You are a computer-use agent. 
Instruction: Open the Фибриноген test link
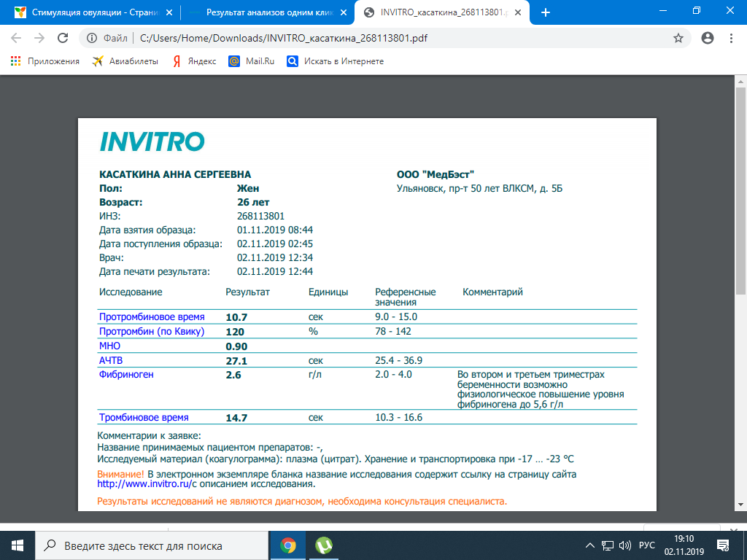126,375
